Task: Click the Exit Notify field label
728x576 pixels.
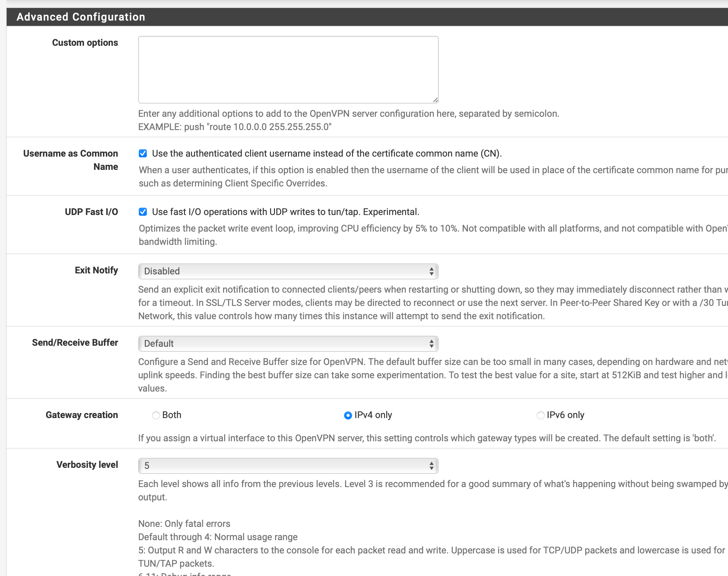Action: tap(96, 270)
